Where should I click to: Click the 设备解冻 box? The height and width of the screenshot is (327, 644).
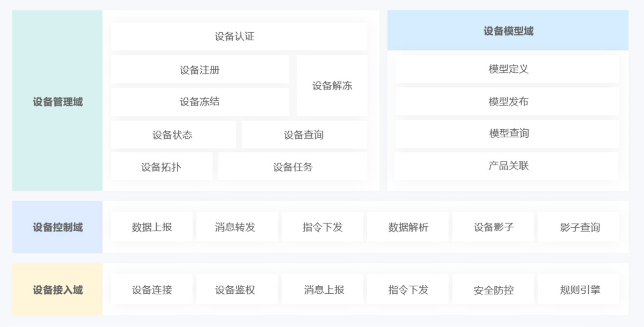(x=332, y=86)
